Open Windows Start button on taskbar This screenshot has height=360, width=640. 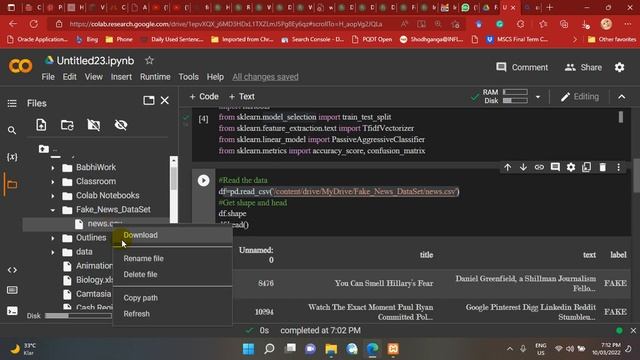pos(249,349)
